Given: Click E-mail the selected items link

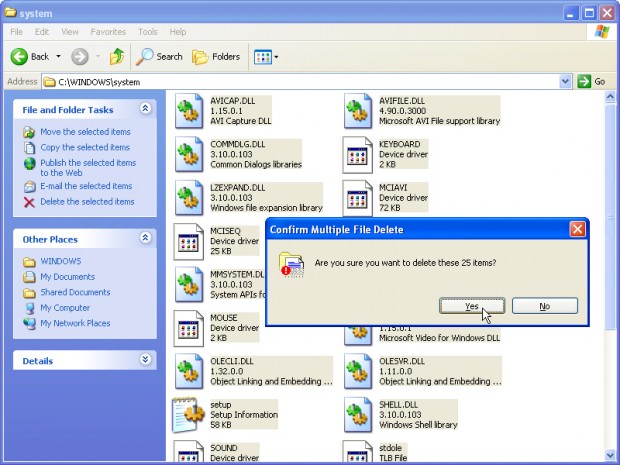Looking at the screenshot, I should (x=86, y=186).
